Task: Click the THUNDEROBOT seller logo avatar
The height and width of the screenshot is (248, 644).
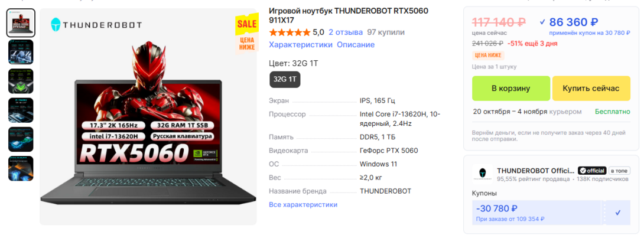Action: coord(482,174)
